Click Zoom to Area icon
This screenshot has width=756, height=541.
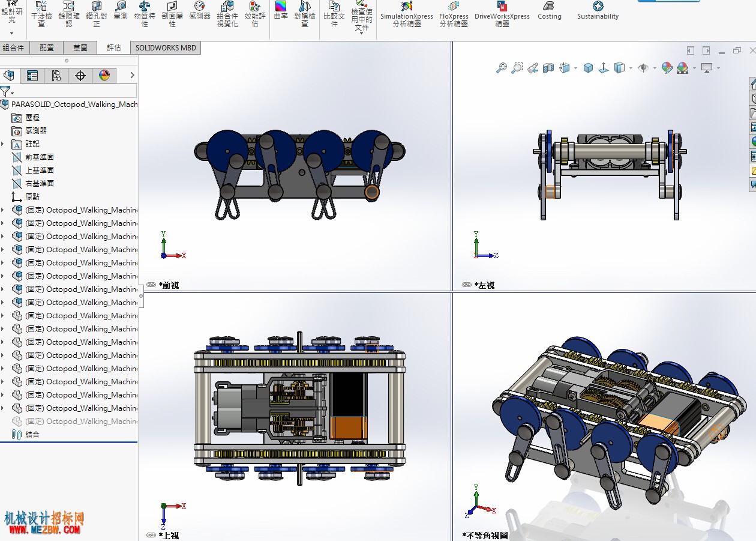(517, 68)
